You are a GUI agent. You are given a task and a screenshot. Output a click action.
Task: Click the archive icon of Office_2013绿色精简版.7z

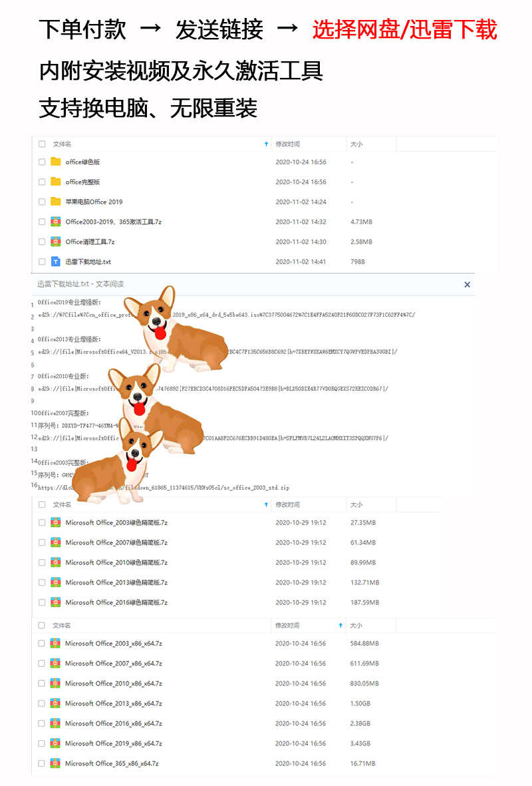(56, 582)
